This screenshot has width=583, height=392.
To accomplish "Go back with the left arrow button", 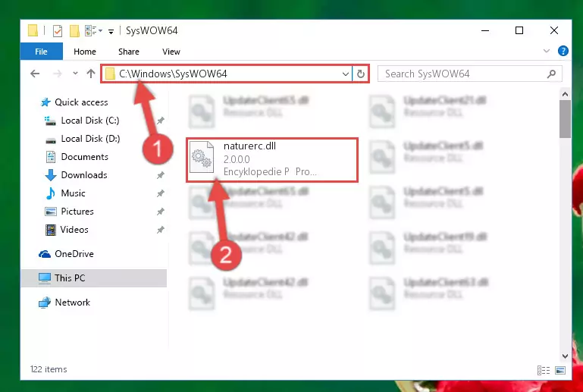I will point(35,74).
